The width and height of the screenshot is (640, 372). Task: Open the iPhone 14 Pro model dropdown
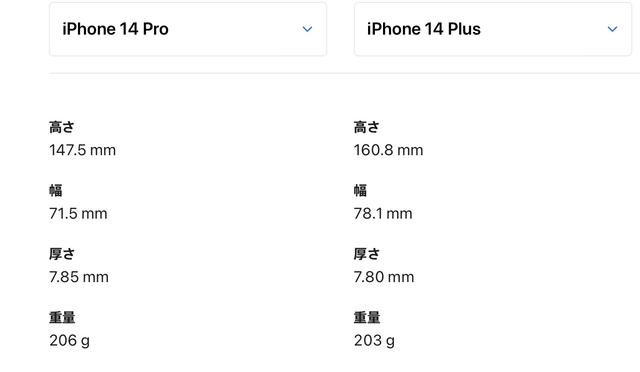188,29
